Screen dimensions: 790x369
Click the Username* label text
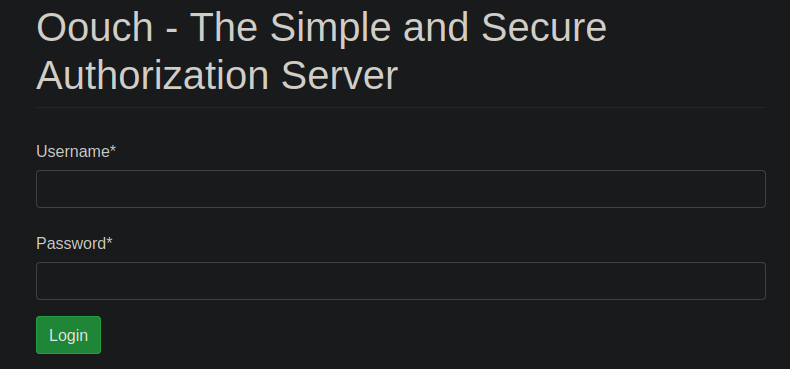point(76,151)
